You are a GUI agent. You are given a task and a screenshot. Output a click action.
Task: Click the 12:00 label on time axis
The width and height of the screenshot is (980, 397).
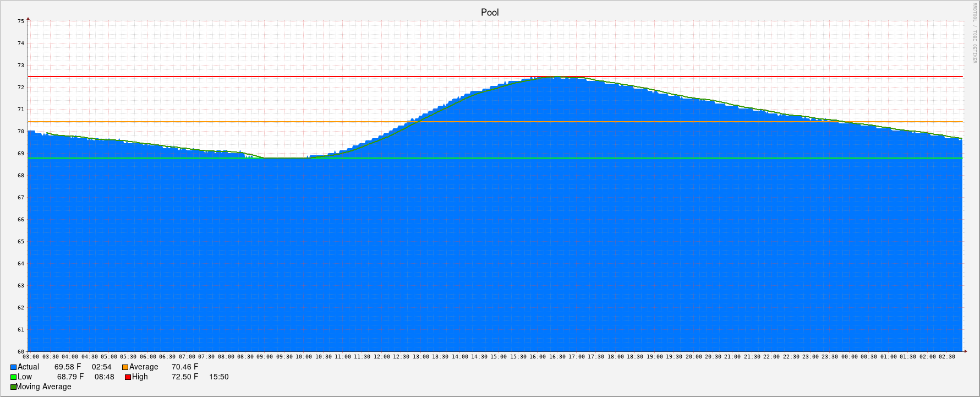point(381,357)
